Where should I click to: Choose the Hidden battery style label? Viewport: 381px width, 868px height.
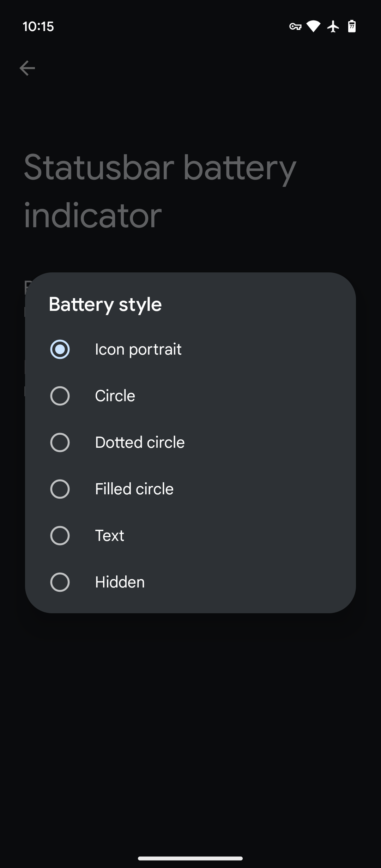120,582
